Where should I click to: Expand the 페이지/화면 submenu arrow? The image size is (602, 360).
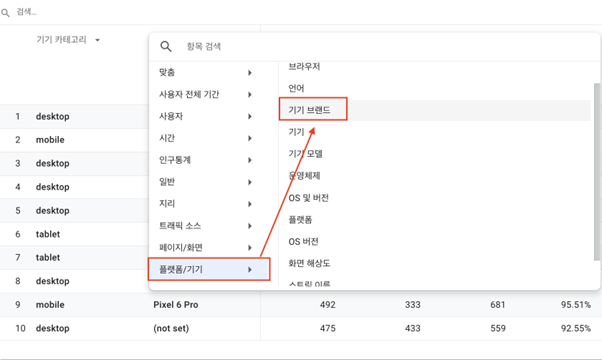point(250,248)
